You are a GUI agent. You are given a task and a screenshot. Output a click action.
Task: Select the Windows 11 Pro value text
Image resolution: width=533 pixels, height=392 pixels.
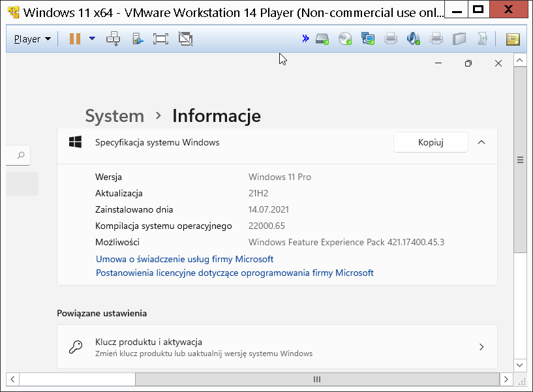[280, 177]
